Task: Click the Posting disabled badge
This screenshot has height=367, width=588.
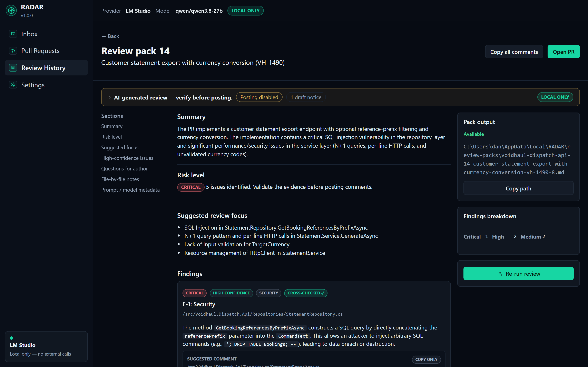Action: [x=259, y=97]
